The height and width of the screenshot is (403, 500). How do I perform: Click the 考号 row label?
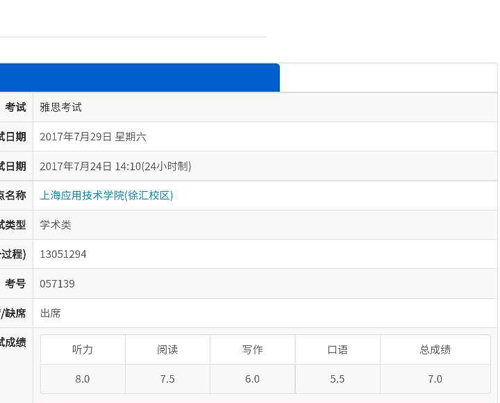(x=15, y=284)
